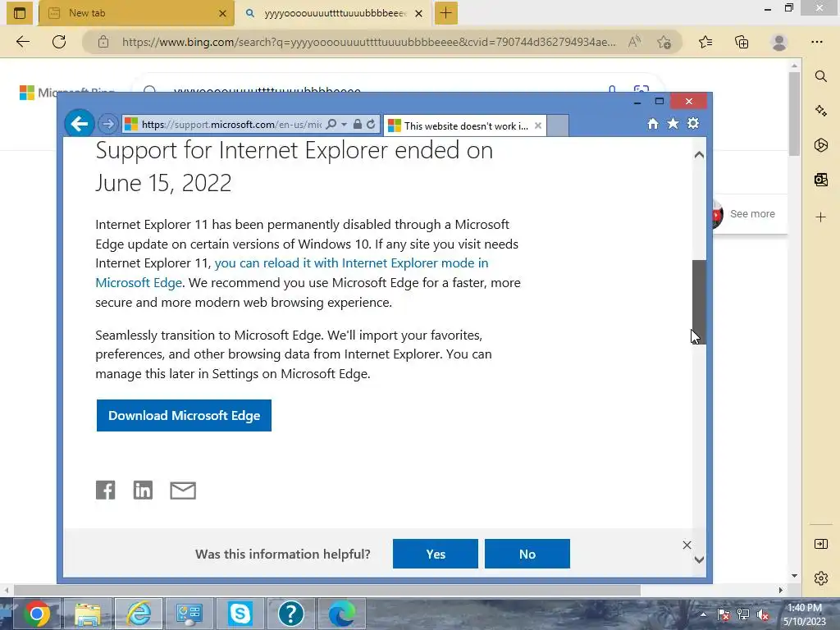Image resolution: width=840 pixels, height=630 pixels.
Task: Open File Explorer from the taskbar
Action: tap(87, 614)
